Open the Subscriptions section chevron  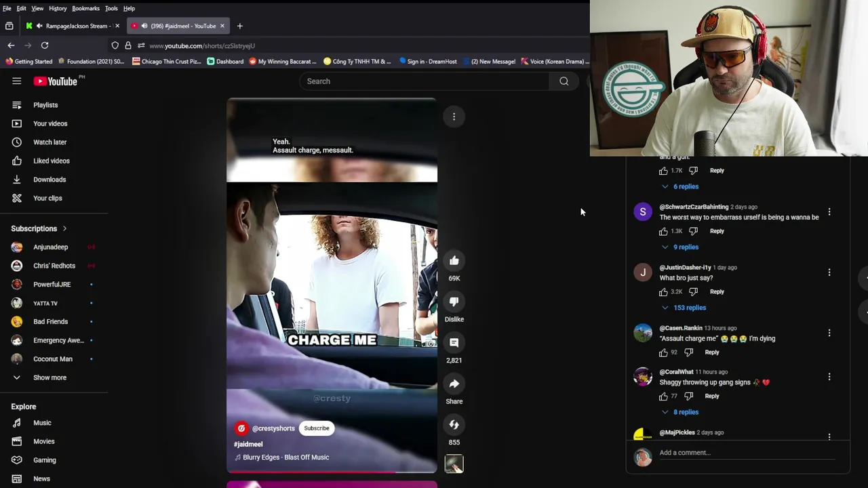(x=64, y=229)
